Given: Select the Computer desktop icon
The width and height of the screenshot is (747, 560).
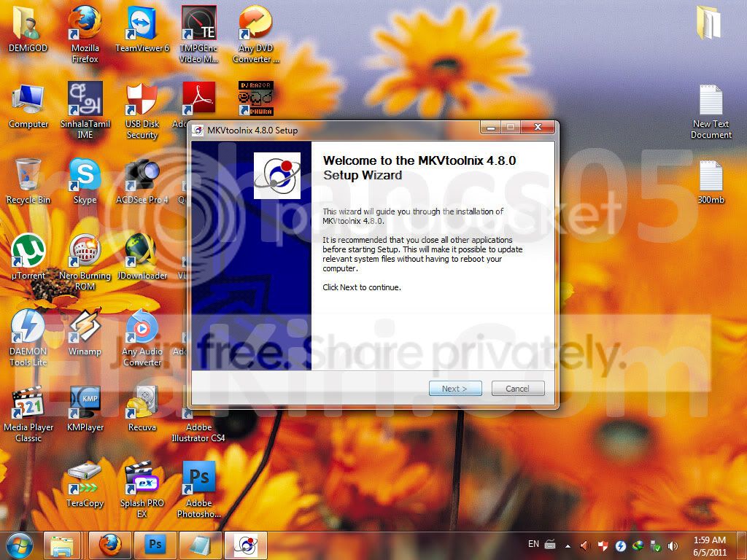Looking at the screenshot, I should tap(28, 106).
